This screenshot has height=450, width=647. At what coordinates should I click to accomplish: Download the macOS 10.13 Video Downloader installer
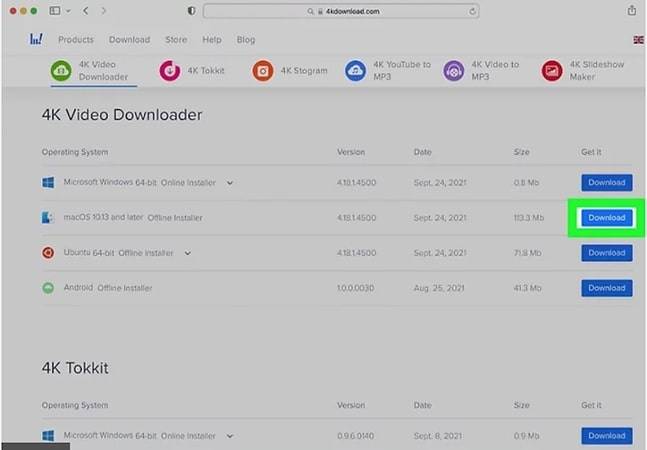pyautogui.click(x=607, y=218)
